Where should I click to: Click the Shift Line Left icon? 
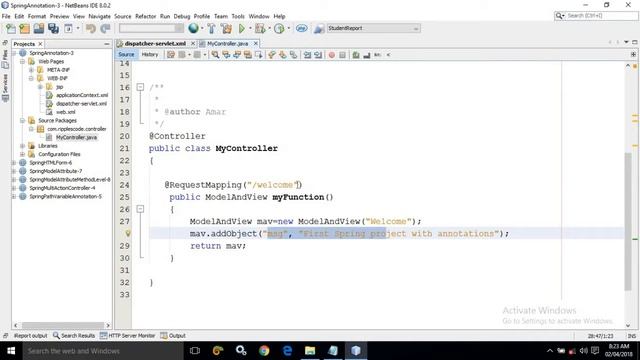click(307, 55)
